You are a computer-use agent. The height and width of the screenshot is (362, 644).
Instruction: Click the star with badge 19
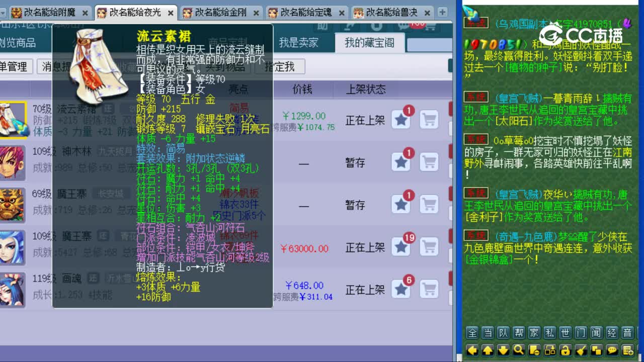click(401, 247)
